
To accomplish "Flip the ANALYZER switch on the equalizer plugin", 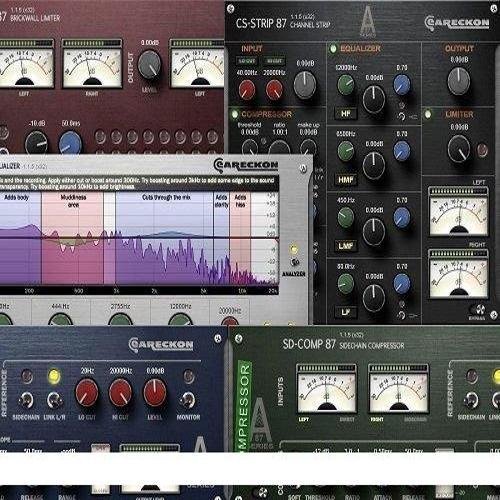I will click(x=294, y=262).
